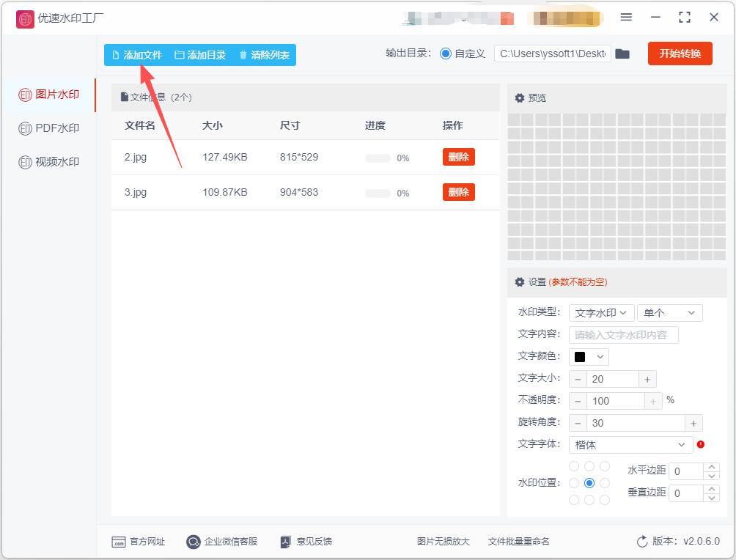Select bottom-right watermark position
This screenshot has width=736, height=560.
pyautogui.click(x=605, y=500)
